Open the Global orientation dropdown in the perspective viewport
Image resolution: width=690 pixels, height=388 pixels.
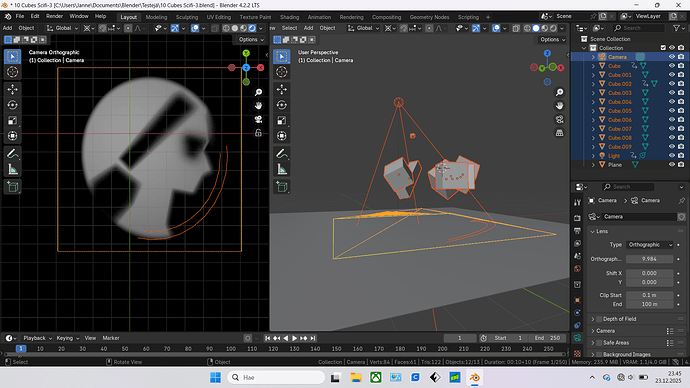[363, 28]
